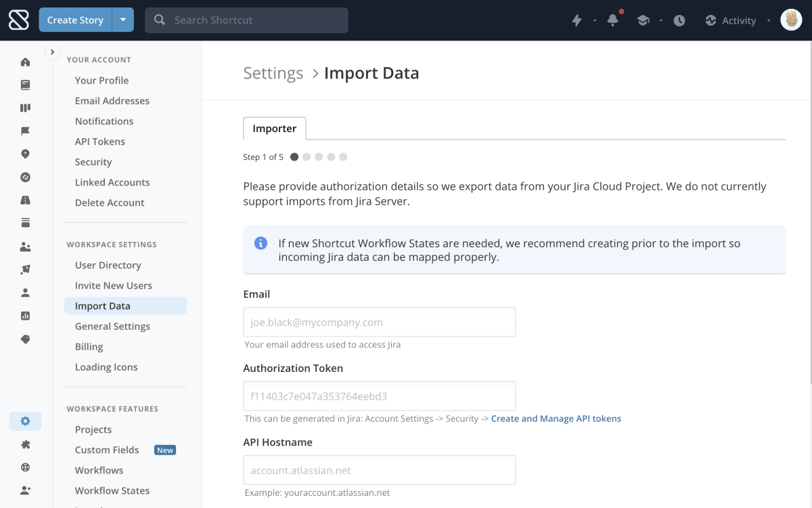812x508 pixels.
Task: Open the rocket icon in the left rail
Action: point(26,270)
